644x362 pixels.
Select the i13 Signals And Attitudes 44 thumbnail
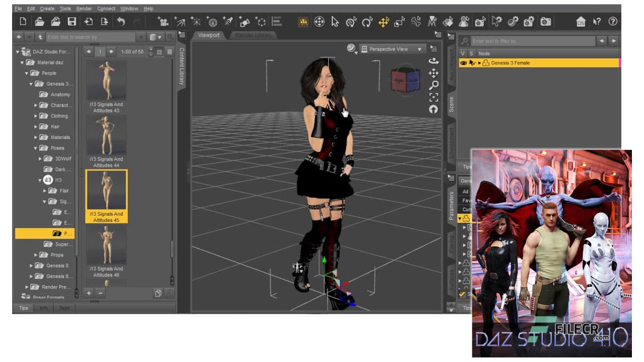[106, 136]
